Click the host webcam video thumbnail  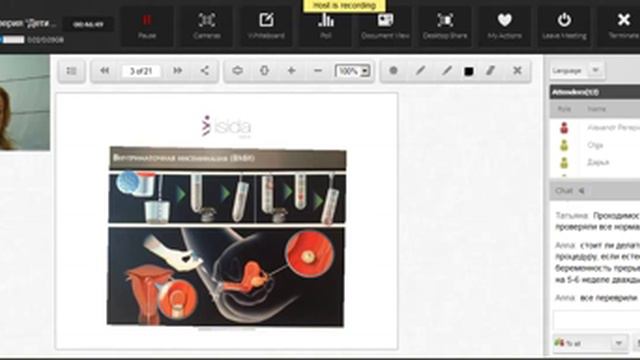(x=24, y=103)
